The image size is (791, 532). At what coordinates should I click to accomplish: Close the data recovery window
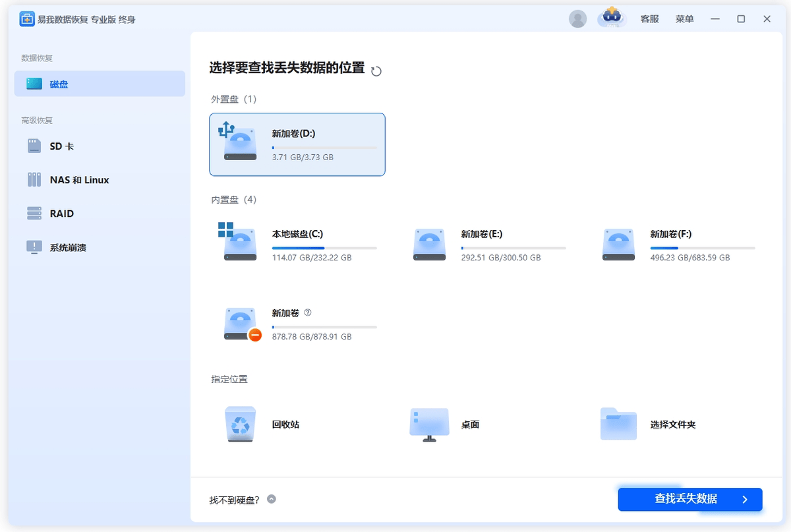point(767,19)
